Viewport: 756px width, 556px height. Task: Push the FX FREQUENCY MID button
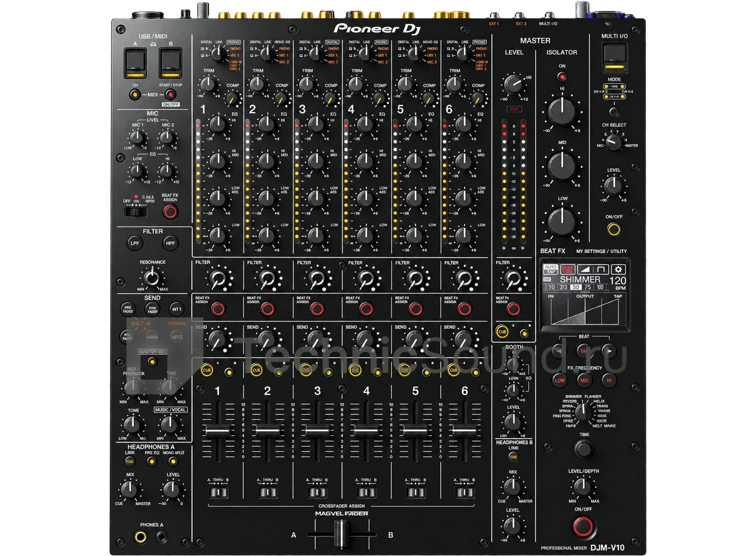(x=585, y=380)
